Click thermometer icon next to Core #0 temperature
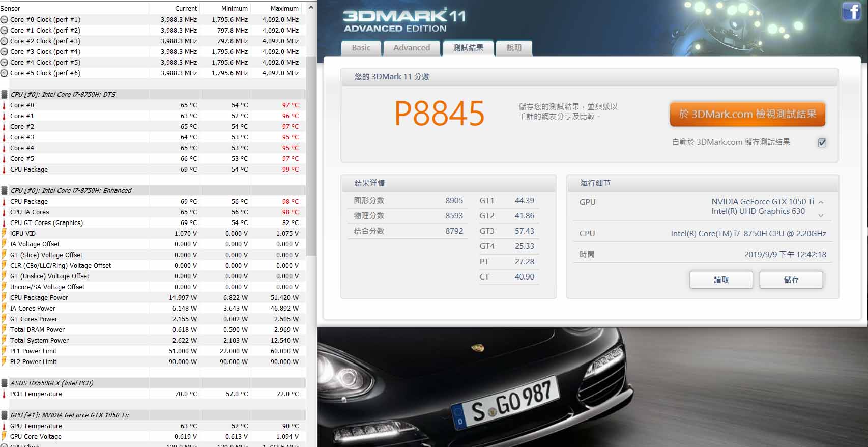This screenshot has width=868, height=447. pos(4,105)
